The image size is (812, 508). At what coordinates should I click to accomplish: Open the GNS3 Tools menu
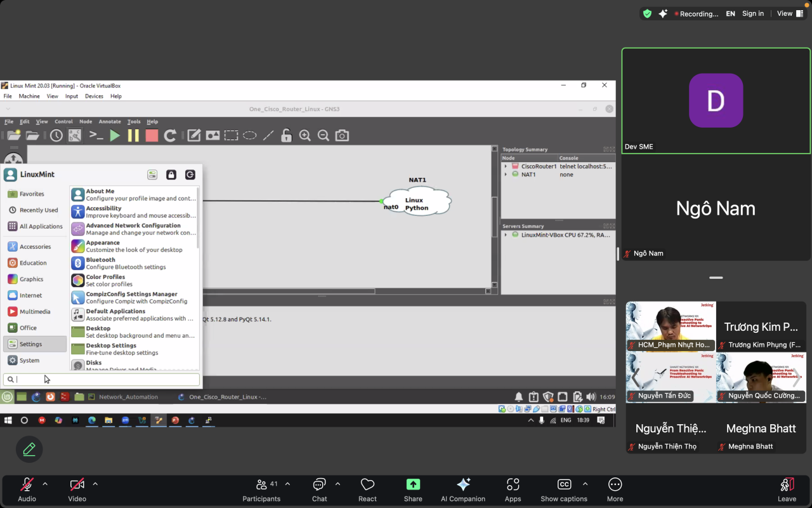coord(134,121)
